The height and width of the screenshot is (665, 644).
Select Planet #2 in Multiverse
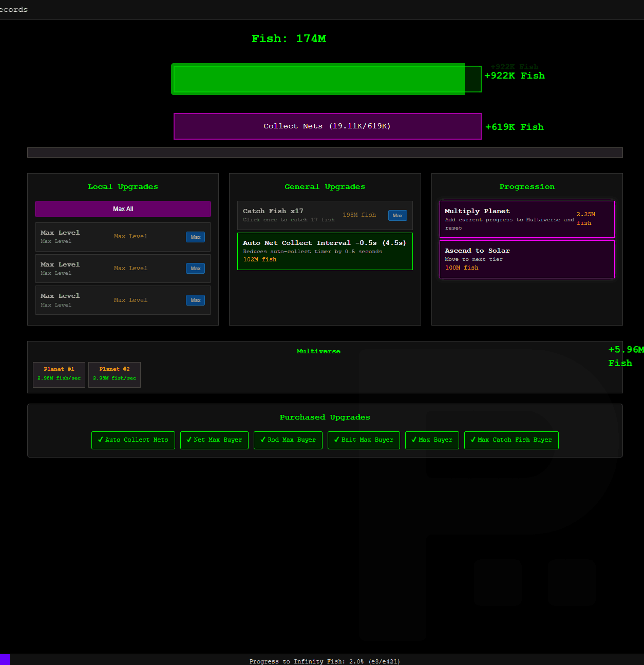pyautogui.click(x=115, y=375)
